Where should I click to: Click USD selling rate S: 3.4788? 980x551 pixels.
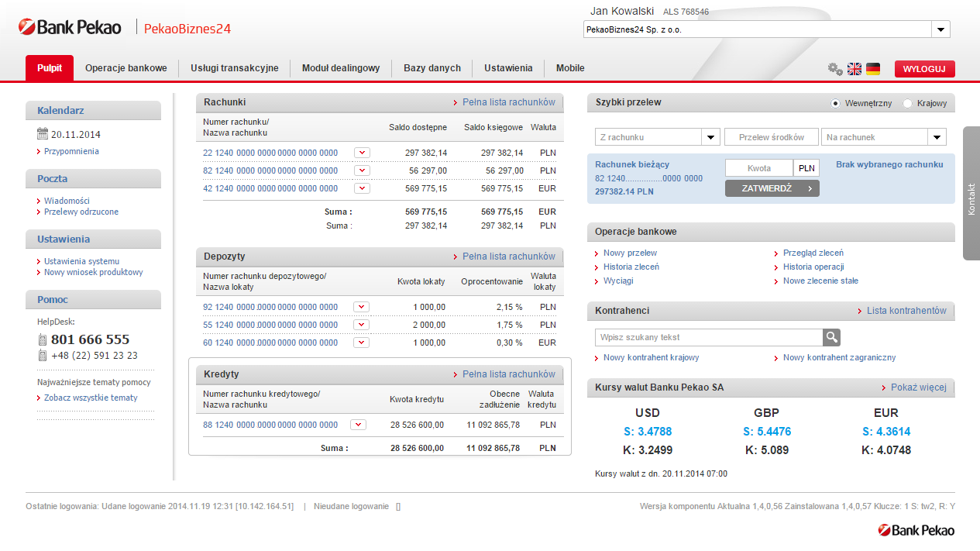[648, 432]
